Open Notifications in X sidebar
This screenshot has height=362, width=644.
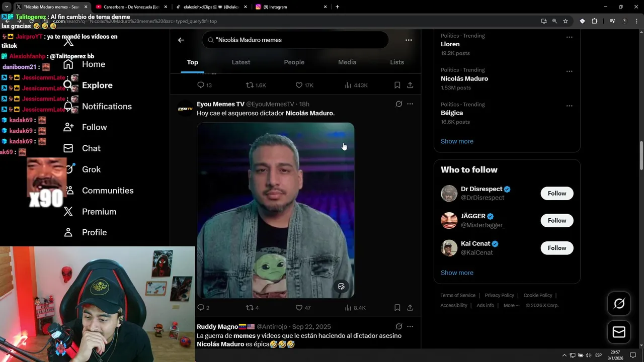pyautogui.click(x=98, y=107)
